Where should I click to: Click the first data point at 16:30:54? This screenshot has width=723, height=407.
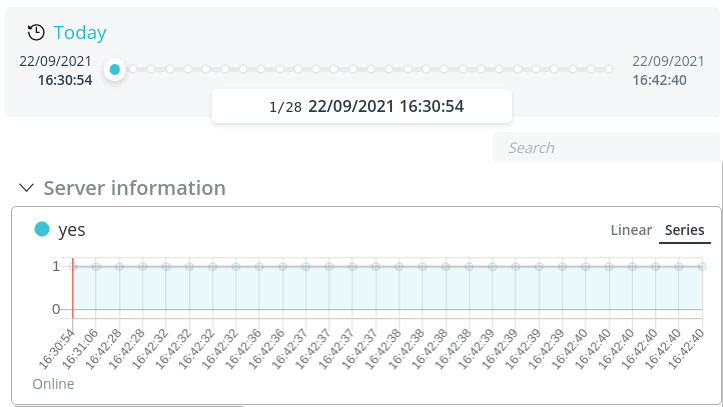pos(73,266)
